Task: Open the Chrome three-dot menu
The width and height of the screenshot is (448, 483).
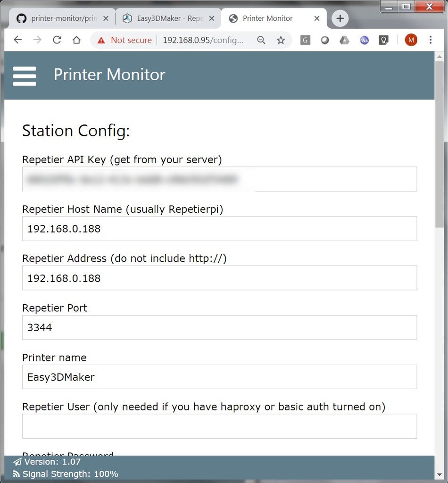Action: 431,40
